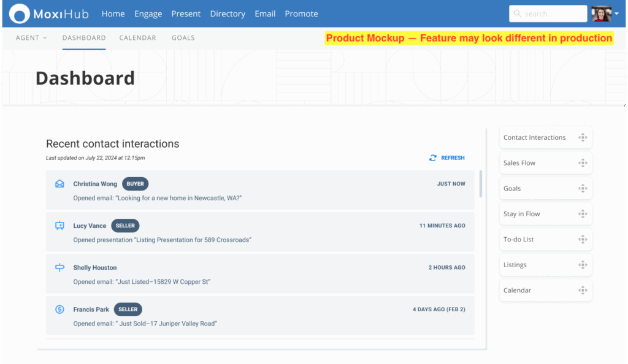628x364 pixels.
Task: Click the search input field
Action: click(x=548, y=13)
